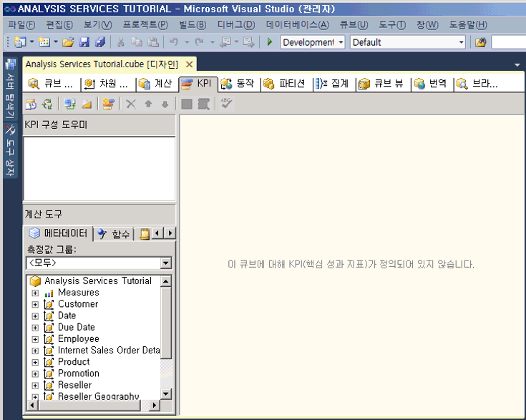Open the 파일(F) menu
This screenshot has height=420, width=526.
click(x=21, y=25)
